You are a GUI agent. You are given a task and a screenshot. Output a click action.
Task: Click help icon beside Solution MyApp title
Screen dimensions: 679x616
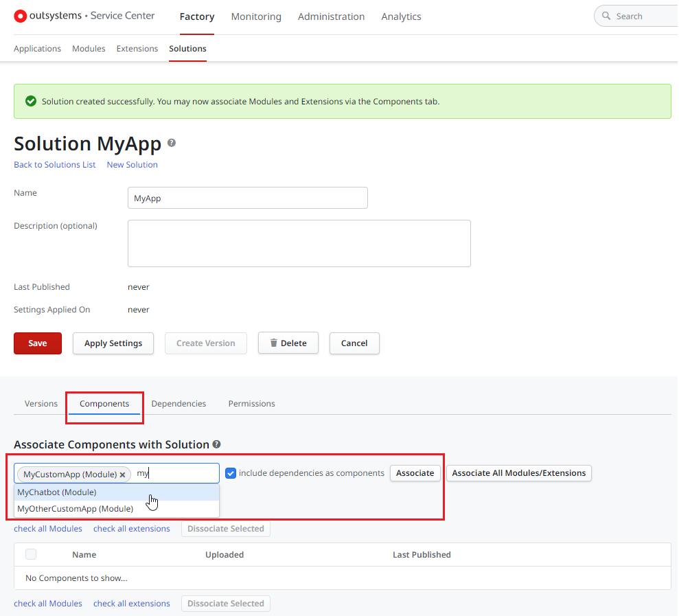point(172,143)
